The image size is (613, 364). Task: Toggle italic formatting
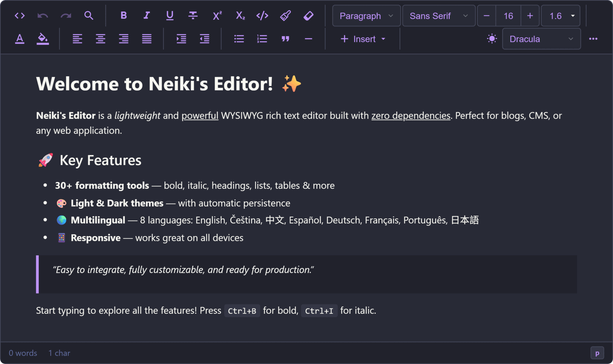pyautogui.click(x=147, y=16)
